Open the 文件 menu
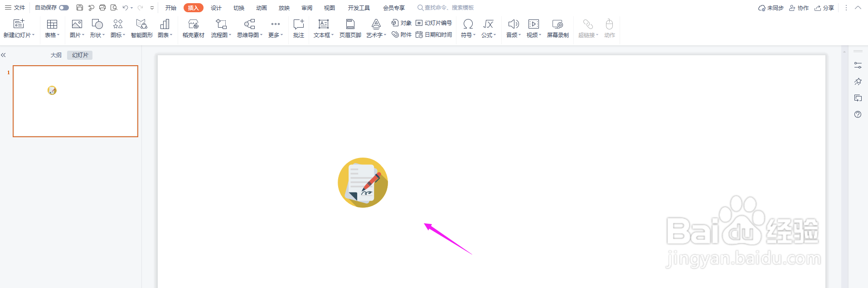 tap(15, 8)
